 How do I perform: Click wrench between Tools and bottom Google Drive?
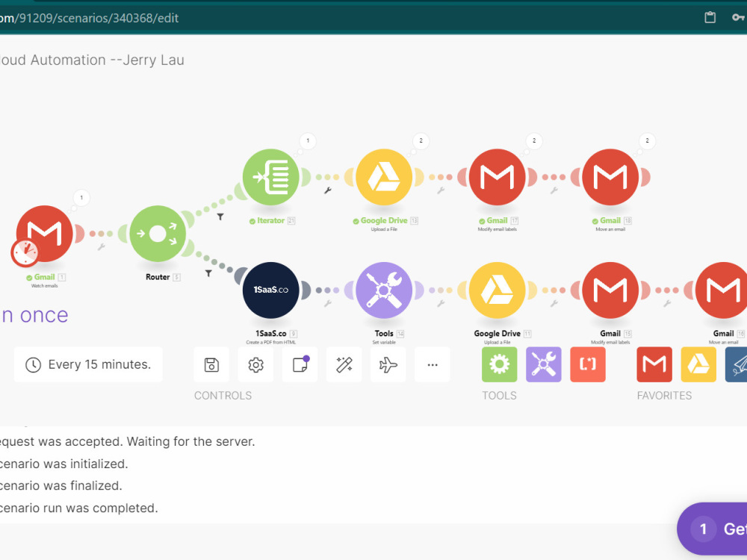click(x=441, y=303)
